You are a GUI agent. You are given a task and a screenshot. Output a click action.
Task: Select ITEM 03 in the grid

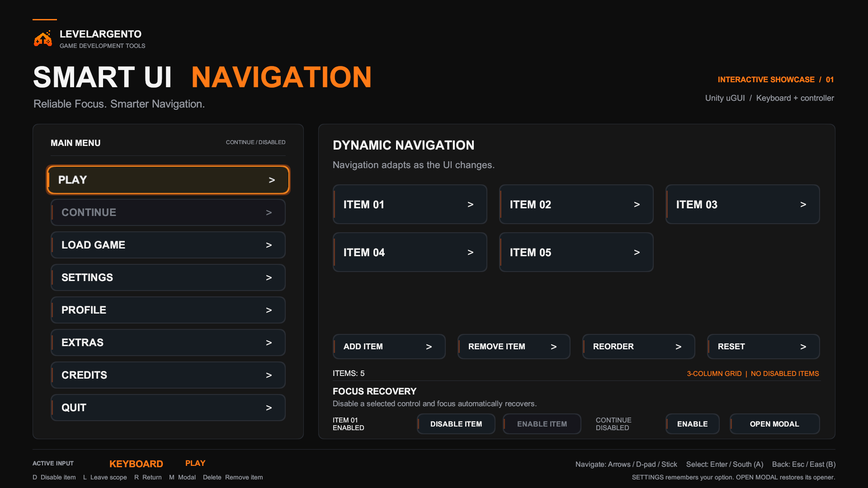coord(743,204)
